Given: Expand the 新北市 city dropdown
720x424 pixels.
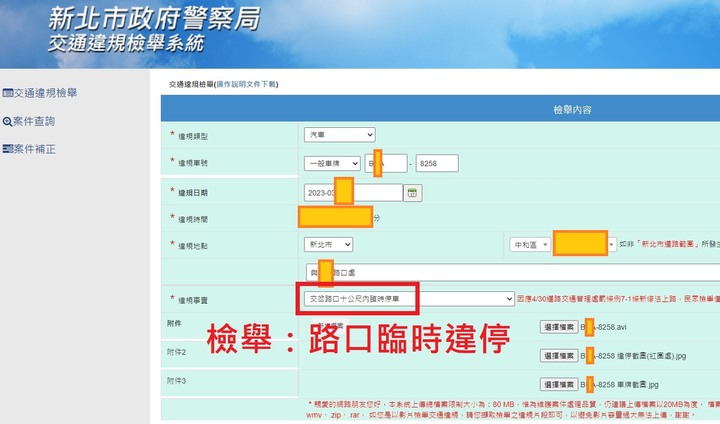Looking at the screenshot, I should coord(328,244).
